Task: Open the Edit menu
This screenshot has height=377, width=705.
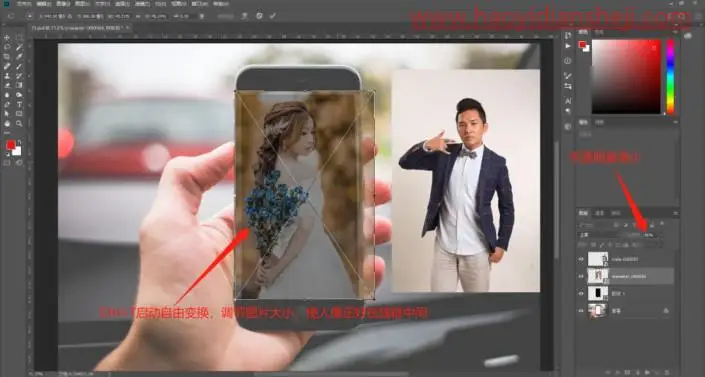Action: [x=43, y=4]
